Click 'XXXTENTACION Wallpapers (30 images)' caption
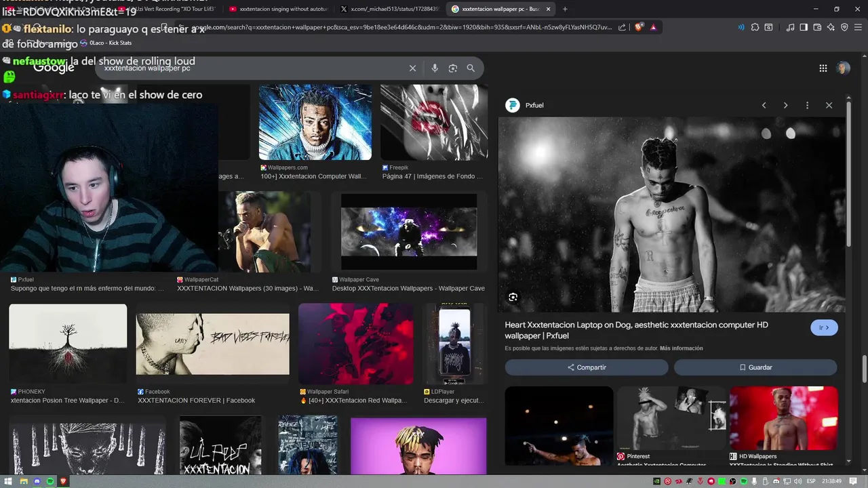 pos(248,288)
